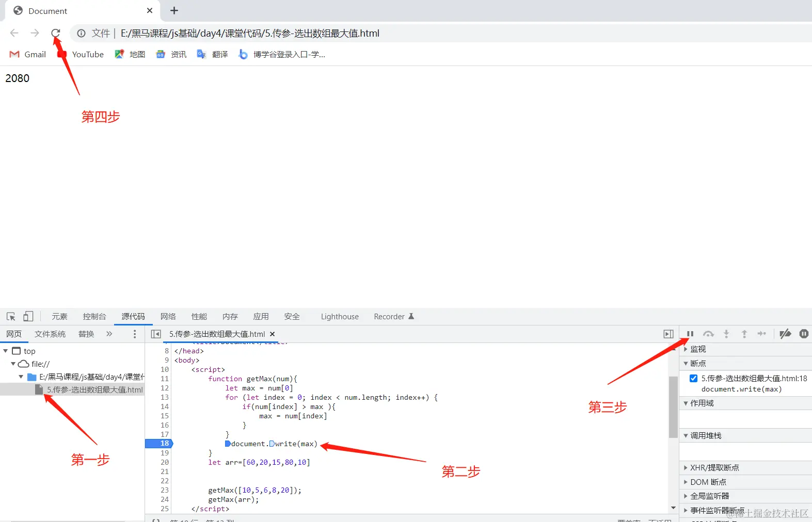Switch to the 网络 panel tab
The width and height of the screenshot is (812, 522).
click(168, 317)
